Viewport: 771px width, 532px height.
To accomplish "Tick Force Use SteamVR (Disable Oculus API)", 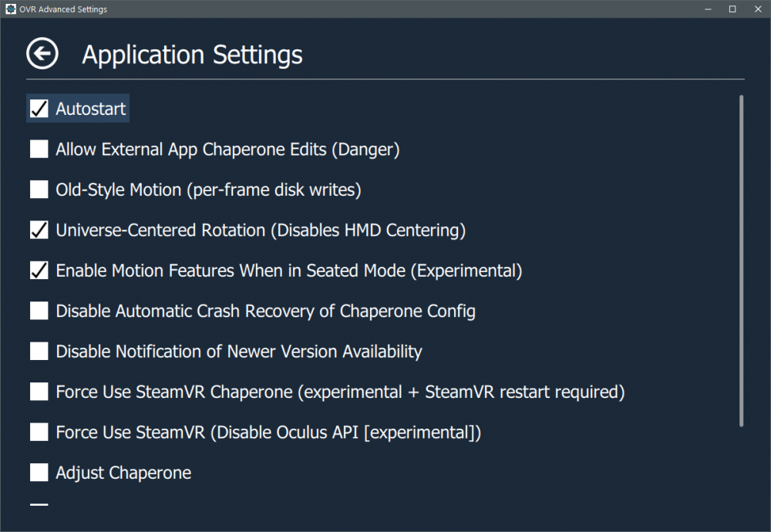I will pyautogui.click(x=39, y=432).
